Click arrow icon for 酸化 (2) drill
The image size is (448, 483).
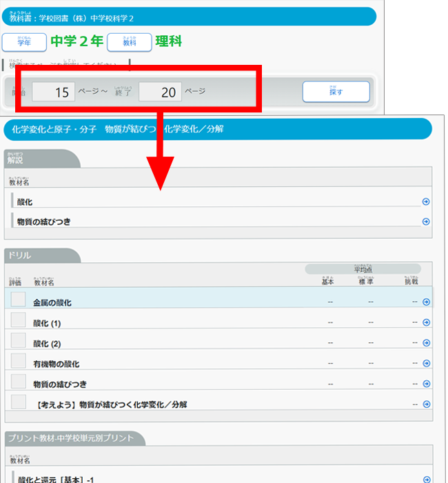pos(426,343)
